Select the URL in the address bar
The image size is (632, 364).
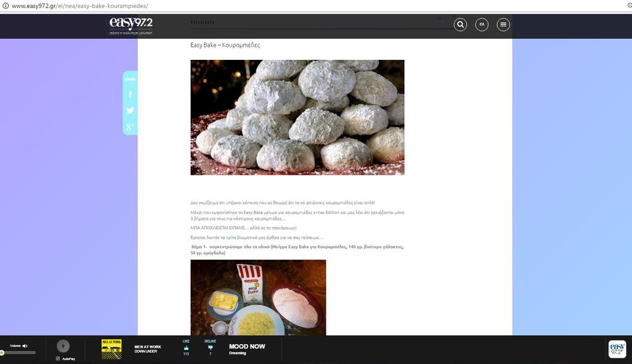[80, 6]
